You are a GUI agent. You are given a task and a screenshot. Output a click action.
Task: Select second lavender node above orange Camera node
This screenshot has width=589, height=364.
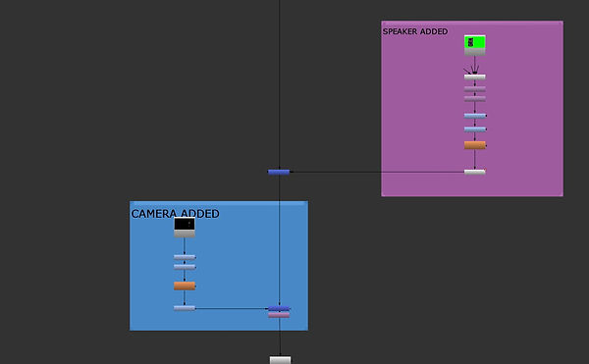185,267
